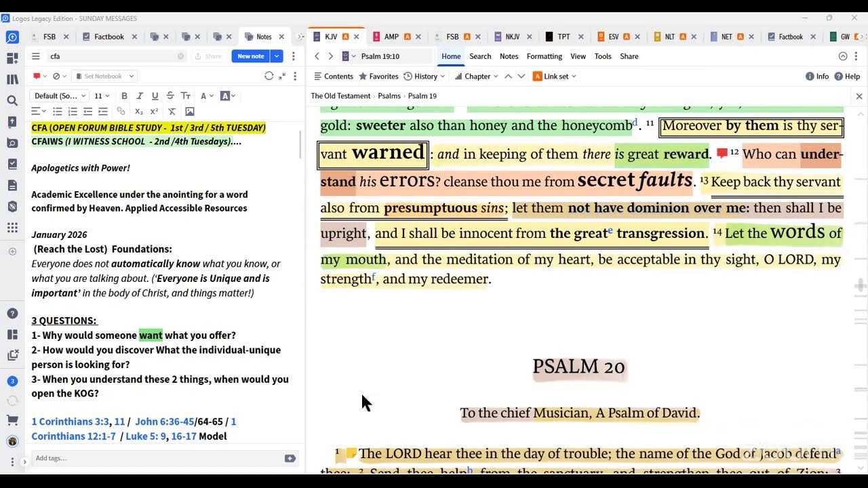868x488 pixels.
Task: Expand the History dropdown
Action: tap(425, 76)
